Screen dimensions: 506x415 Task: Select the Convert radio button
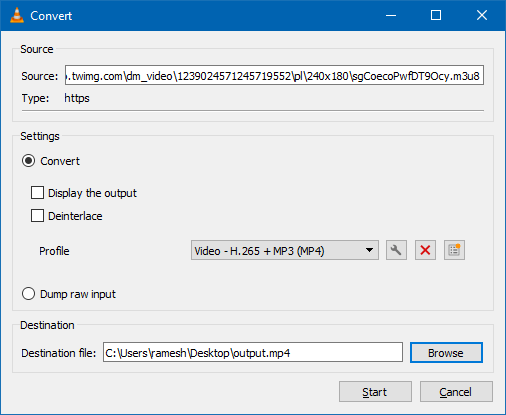(x=28, y=161)
